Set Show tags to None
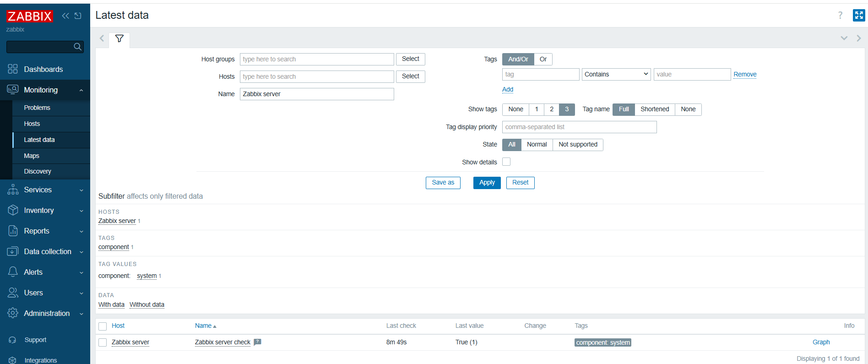Image resolution: width=868 pixels, height=364 pixels. [x=515, y=109]
